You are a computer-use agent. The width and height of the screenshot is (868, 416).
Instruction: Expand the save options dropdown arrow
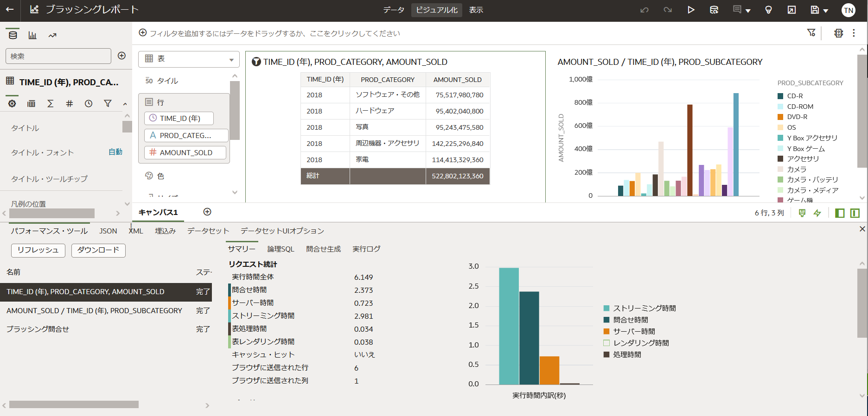[825, 11]
